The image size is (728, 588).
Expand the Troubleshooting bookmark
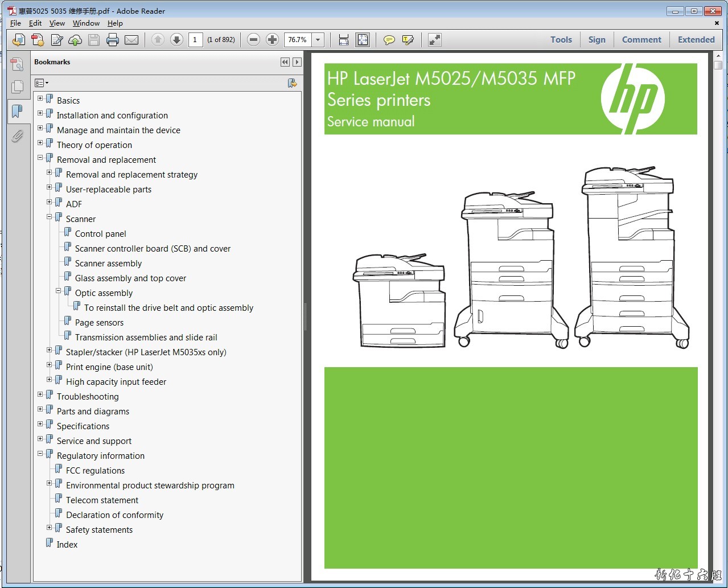point(40,394)
